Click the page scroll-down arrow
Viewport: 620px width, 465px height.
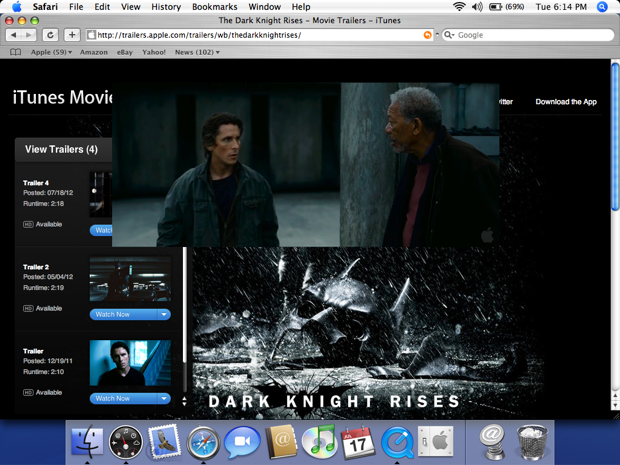click(615, 406)
